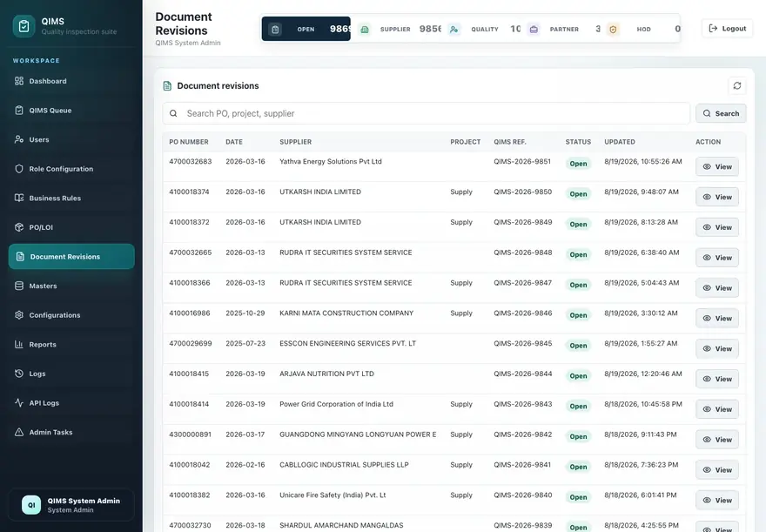Click the Configurations gear icon
766x532 pixels.
pos(19,315)
